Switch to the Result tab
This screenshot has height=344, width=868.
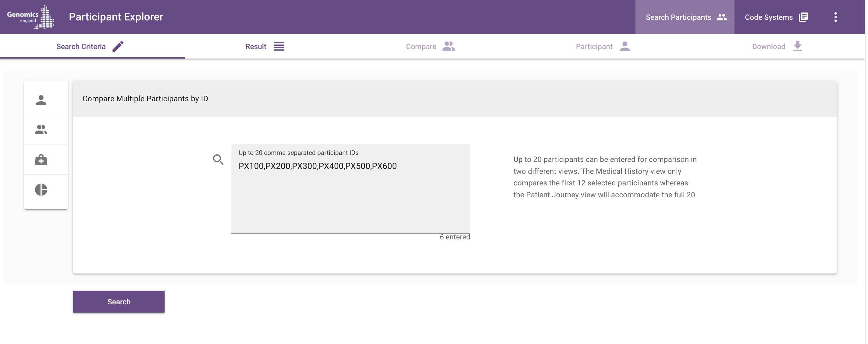click(265, 47)
